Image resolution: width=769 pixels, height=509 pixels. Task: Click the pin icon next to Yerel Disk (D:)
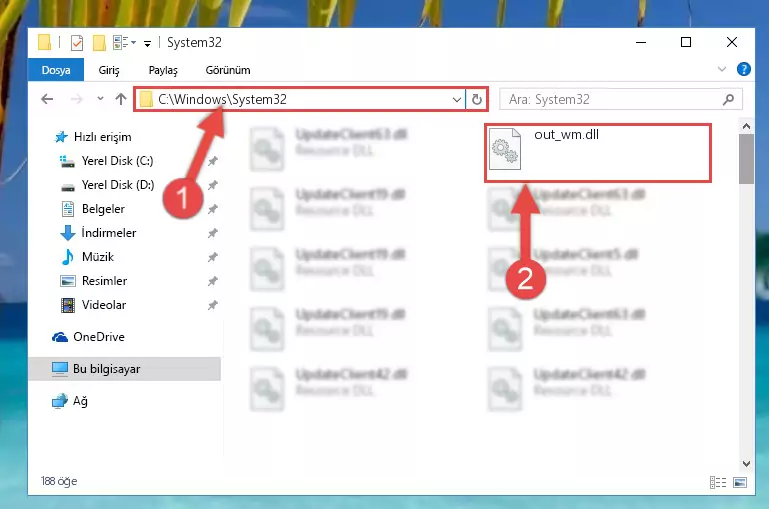tap(212, 185)
